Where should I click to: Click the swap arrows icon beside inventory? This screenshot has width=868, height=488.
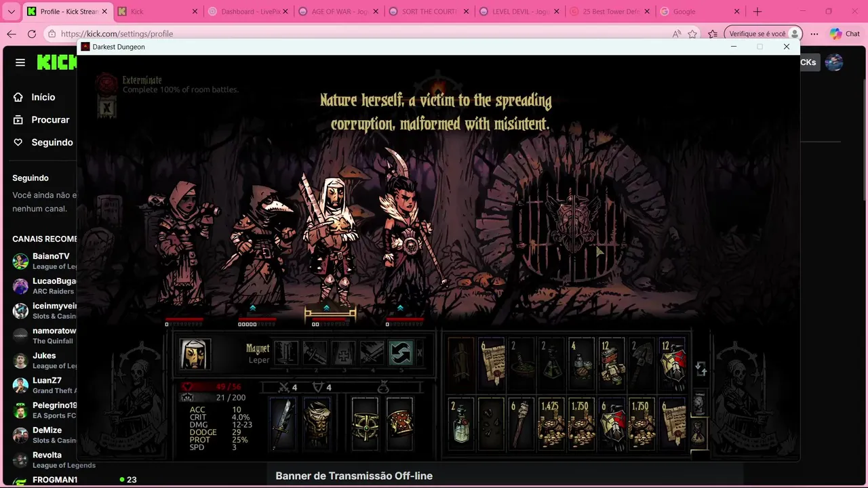[x=701, y=369]
